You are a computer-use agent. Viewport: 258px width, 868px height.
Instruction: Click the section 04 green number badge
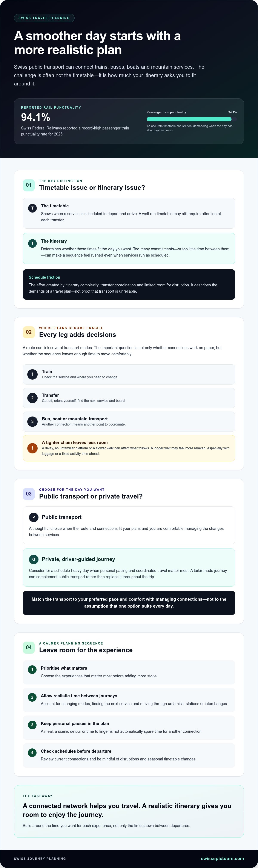29,647
